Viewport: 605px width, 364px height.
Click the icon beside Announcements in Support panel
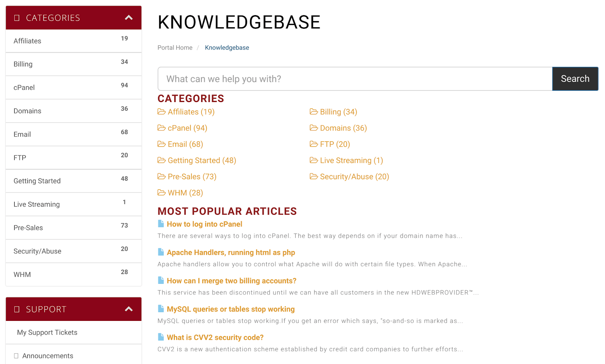click(x=16, y=356)
